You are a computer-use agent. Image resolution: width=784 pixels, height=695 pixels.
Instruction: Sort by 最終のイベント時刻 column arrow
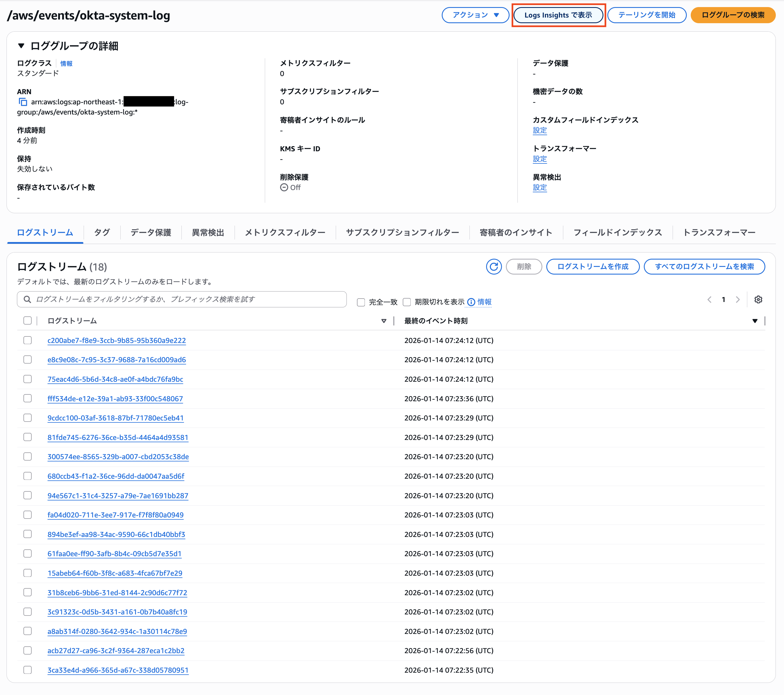755,321
